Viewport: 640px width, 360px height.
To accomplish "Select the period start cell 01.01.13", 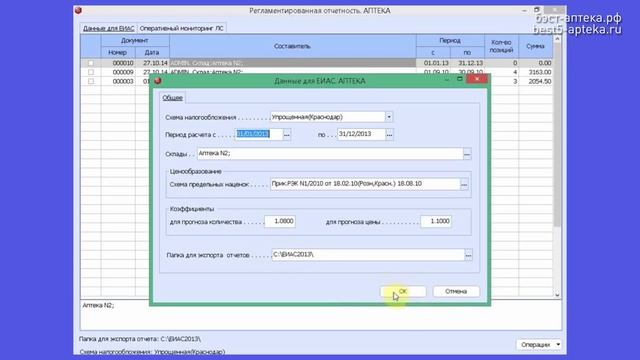I will coord(433,63).
